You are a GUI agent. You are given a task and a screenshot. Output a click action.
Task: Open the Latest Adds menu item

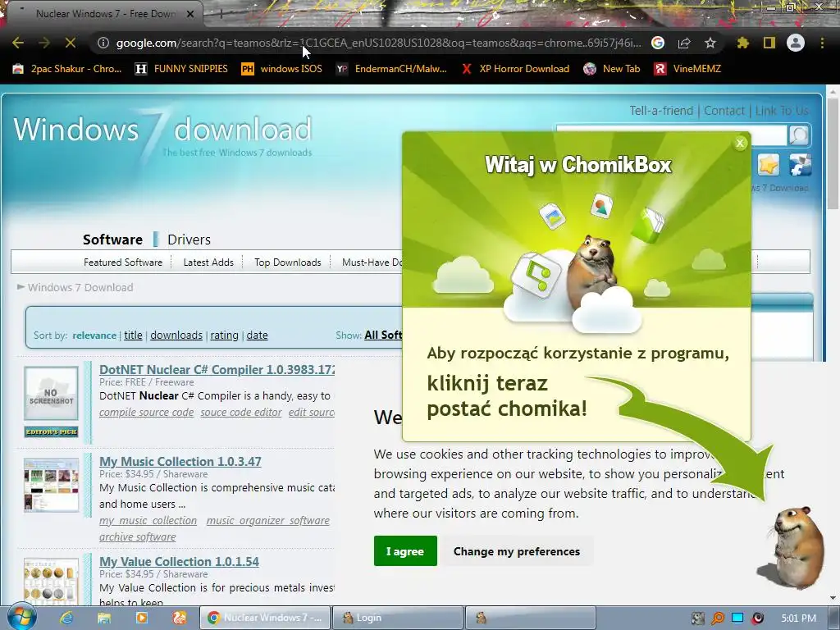point(208,262)
